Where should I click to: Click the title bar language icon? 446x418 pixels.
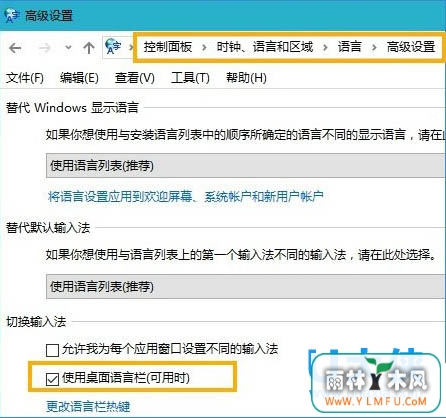coord(12,15)
